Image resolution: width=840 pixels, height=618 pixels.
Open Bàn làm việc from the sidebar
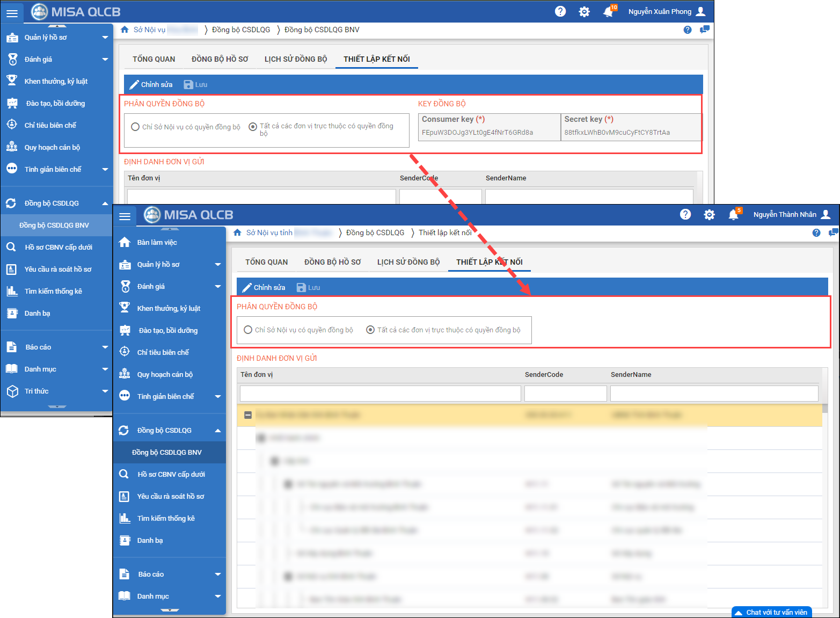click(x=157, y=242)
